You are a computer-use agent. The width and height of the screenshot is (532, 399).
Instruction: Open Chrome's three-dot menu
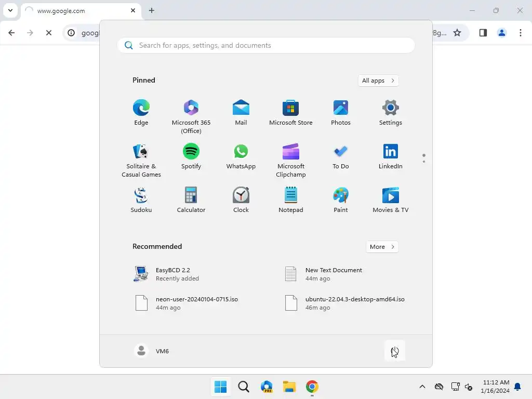(x=521, y=33)
